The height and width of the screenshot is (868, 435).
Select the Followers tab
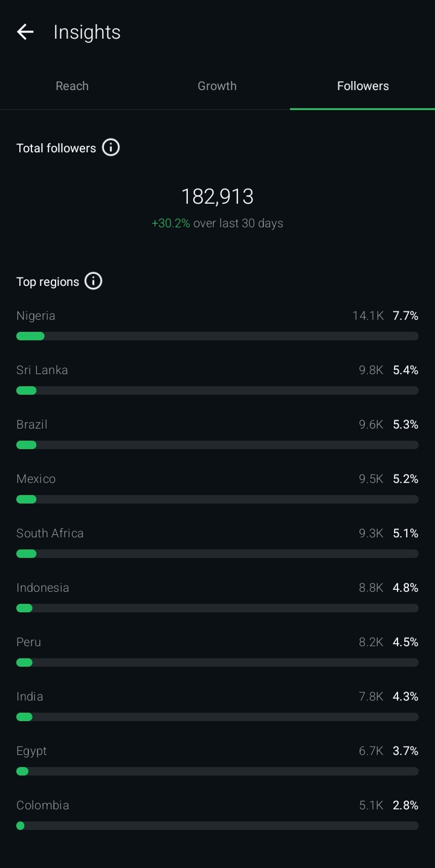362,86
